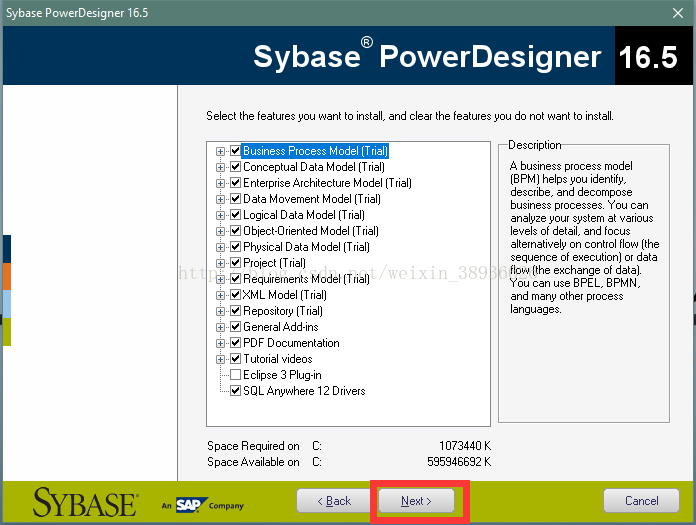
Task: Select Requirements Model (Trial) label
Action: [306, 279]
